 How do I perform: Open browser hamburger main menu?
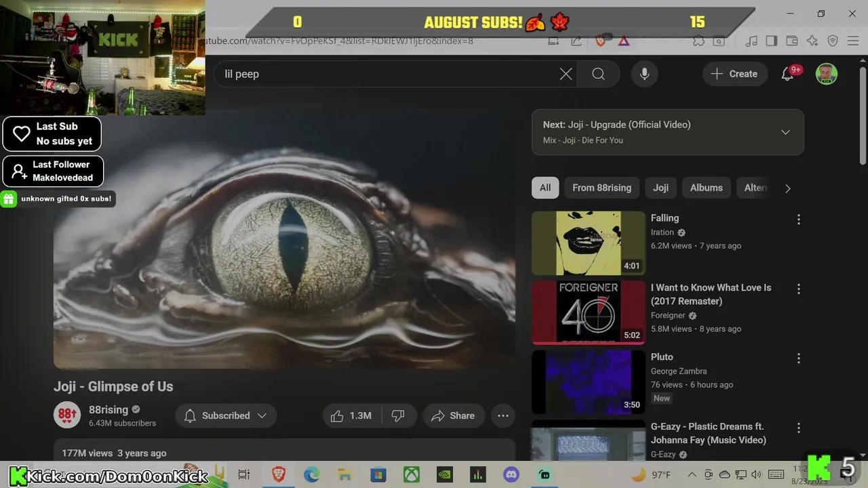[853, 41]
